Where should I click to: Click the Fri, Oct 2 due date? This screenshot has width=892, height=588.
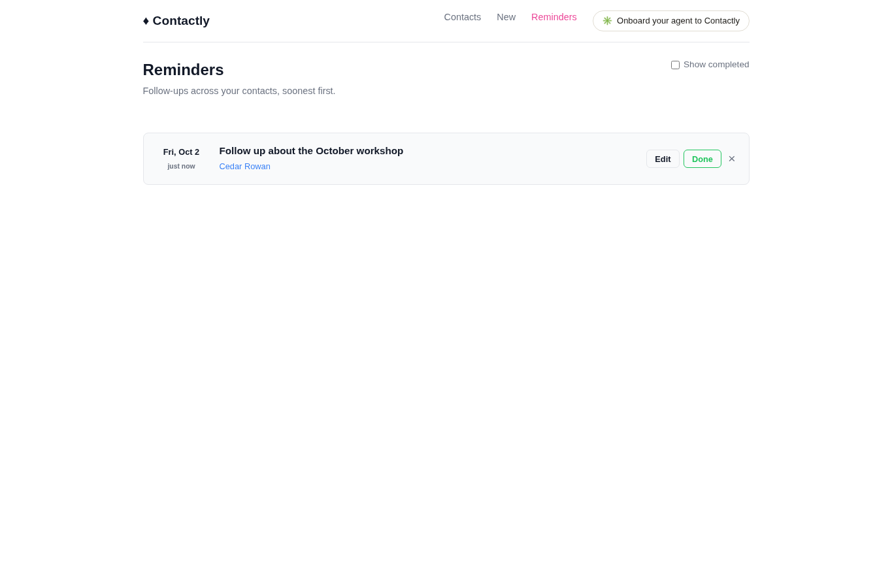coord(181,152)
